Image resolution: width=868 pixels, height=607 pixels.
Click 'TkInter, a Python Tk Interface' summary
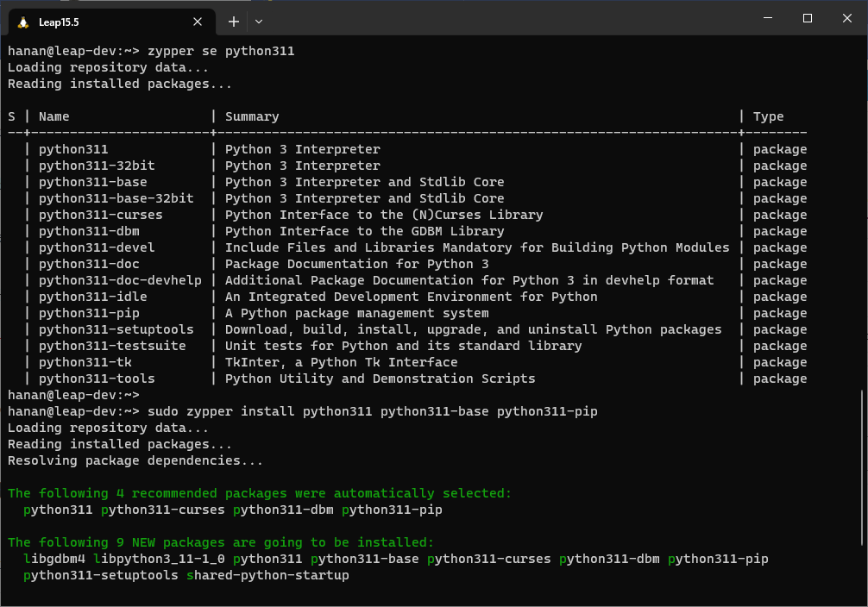pyautogui.click(x=341, y=362)
